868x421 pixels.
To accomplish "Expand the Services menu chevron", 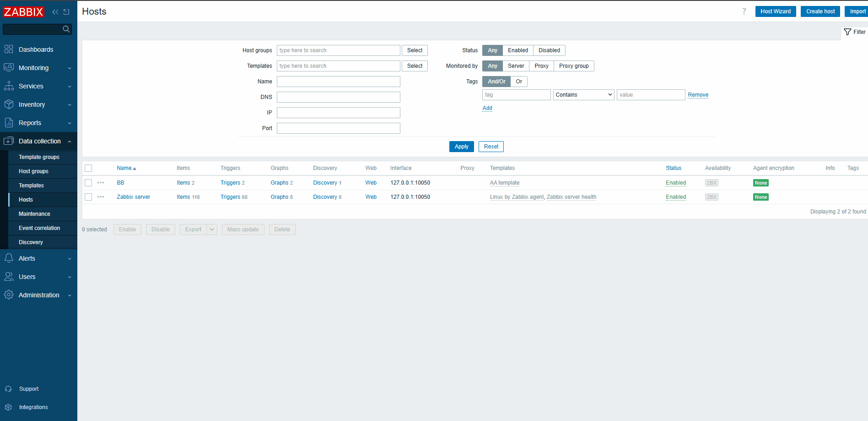I will [x=70, y=87].
